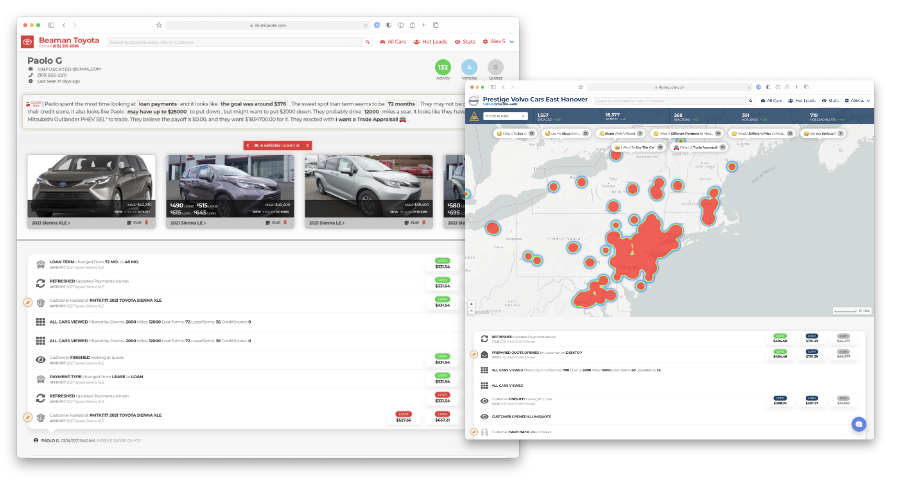Open Hot Leads in Prestige Volvo window

(x=802, y=100)
